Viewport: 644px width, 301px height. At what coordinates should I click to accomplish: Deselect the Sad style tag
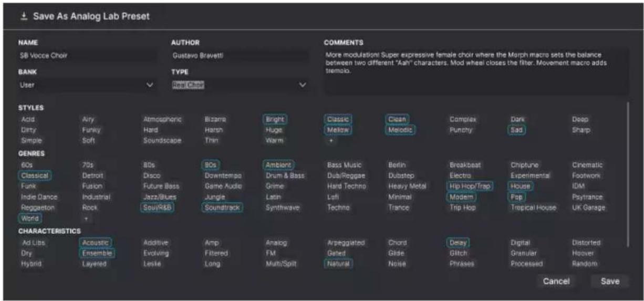click(517, 130)
